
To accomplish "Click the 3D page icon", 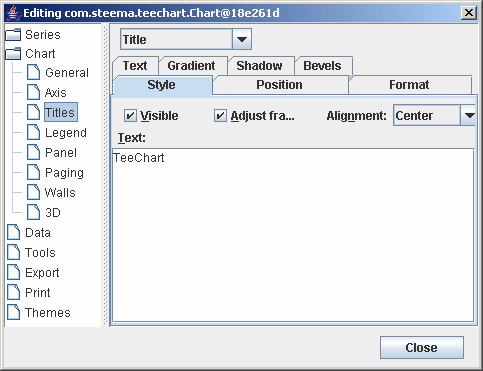I will pyautogui.click(x=33, y=212).
